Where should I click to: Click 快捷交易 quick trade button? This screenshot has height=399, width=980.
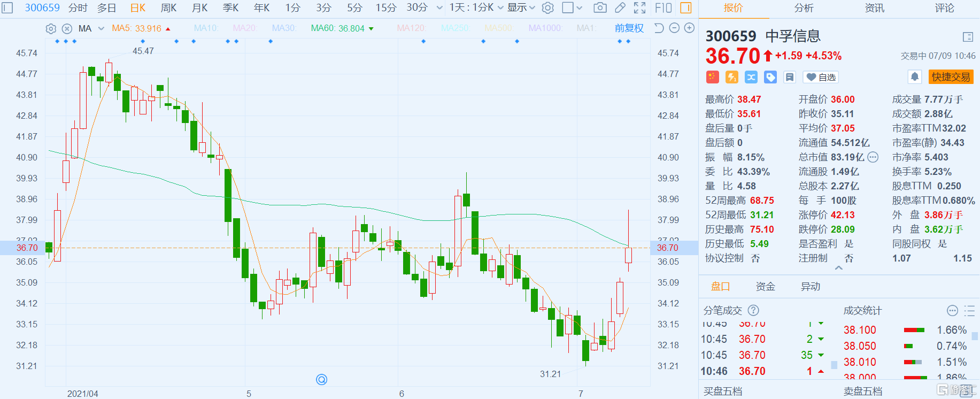pyautogui.click(x=951, y=77)
